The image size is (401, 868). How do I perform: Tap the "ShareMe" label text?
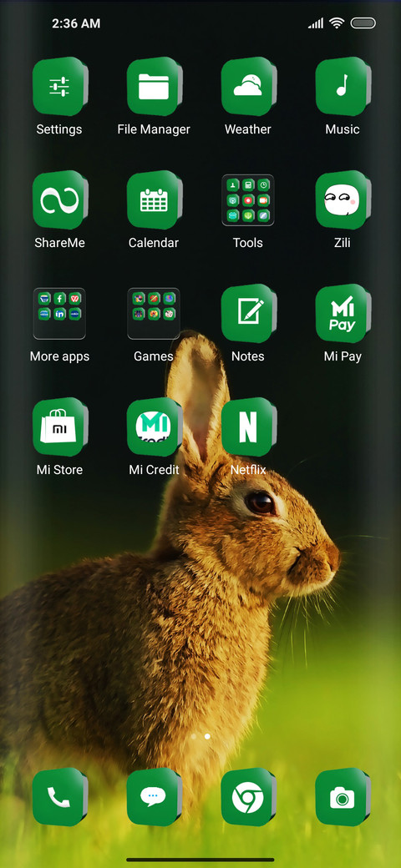pyautogui.click(x=59, y=243)
